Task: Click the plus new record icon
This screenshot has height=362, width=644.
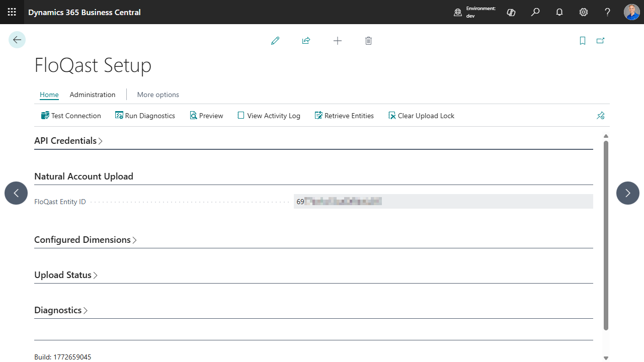Action: click(x=338, y=41)
